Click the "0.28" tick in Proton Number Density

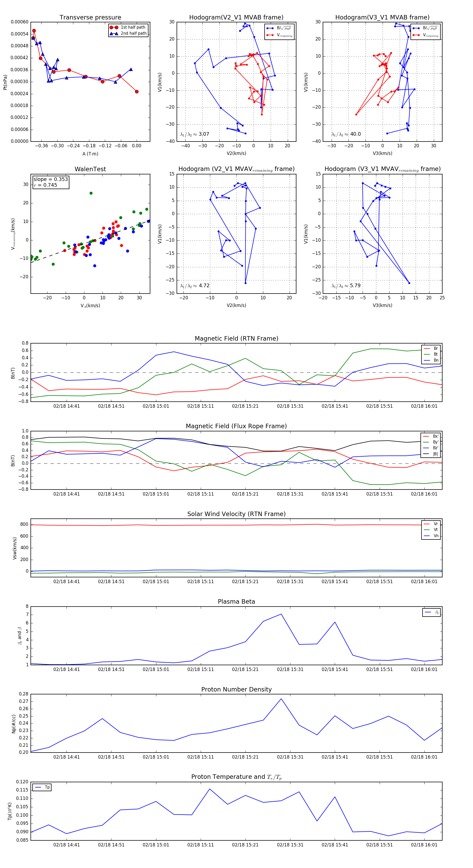pos(24,694)
